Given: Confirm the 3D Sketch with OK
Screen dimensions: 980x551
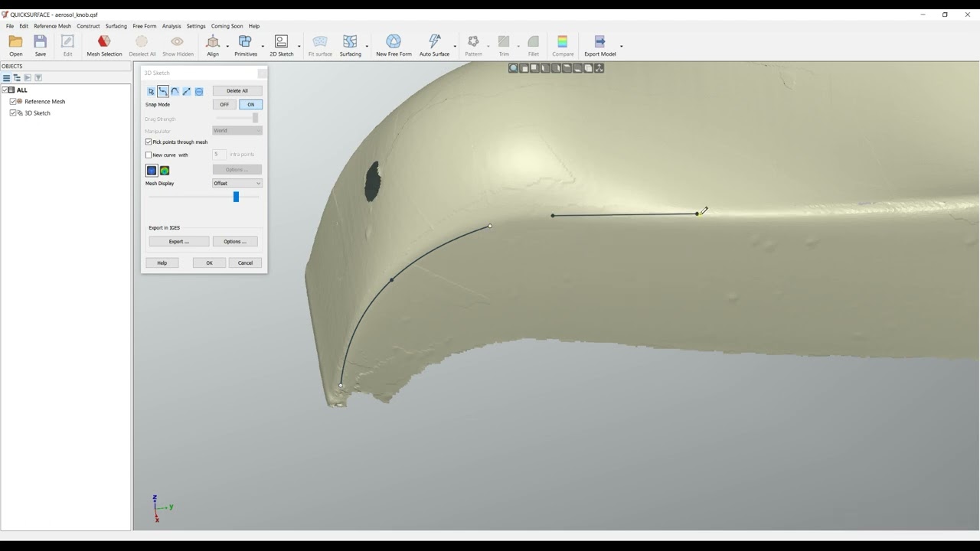Looking at the screenshot, I should pos(209,263).
